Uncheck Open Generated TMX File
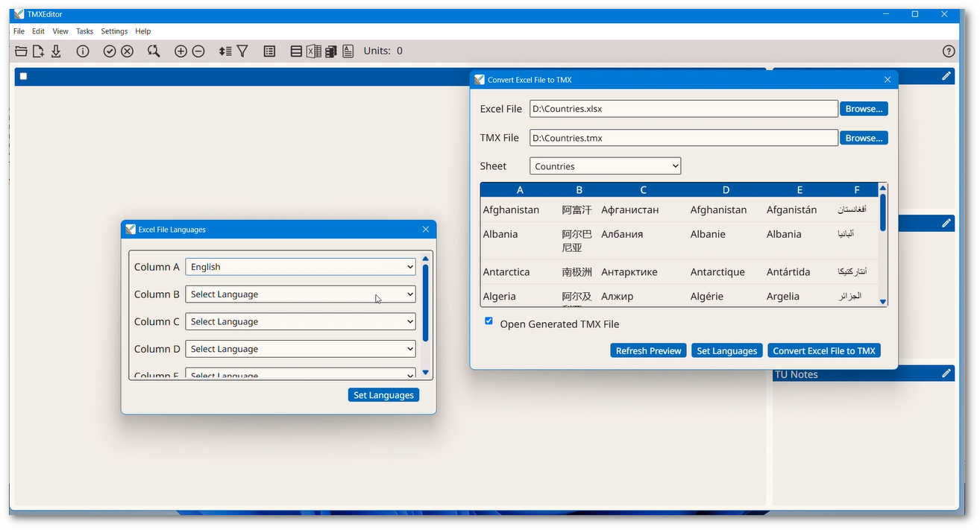This screenshot has height=530, width=980. [489, 321]
